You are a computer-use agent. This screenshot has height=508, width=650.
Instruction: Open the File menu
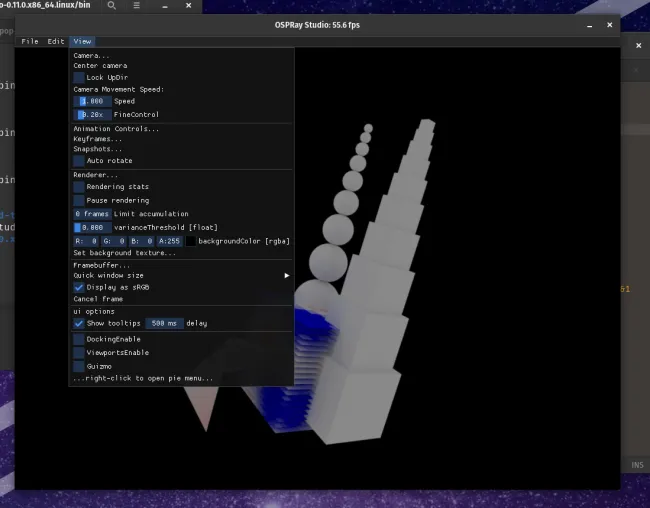pyautogui.click(x=29, y=41)
